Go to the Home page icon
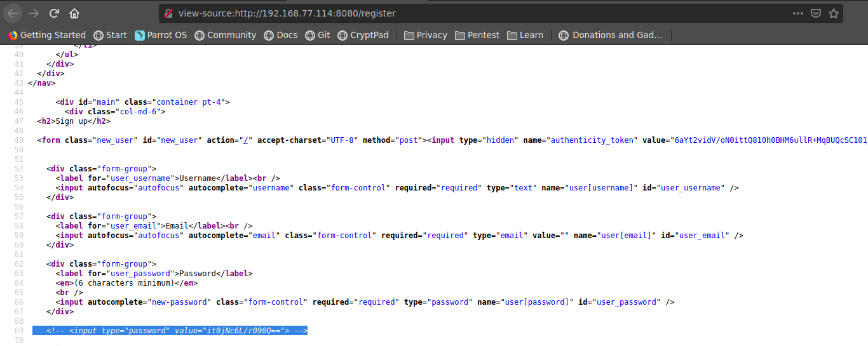The height and width of the screenshot is (346, 868). tap(74, 13)
